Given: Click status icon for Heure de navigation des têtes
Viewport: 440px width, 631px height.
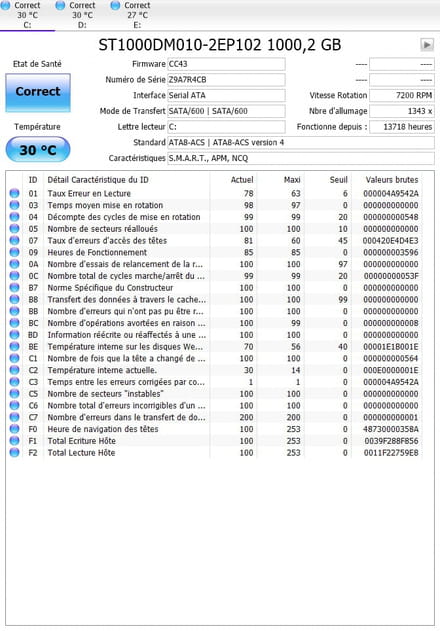Looking at the screenshot, I should point(14,429).
